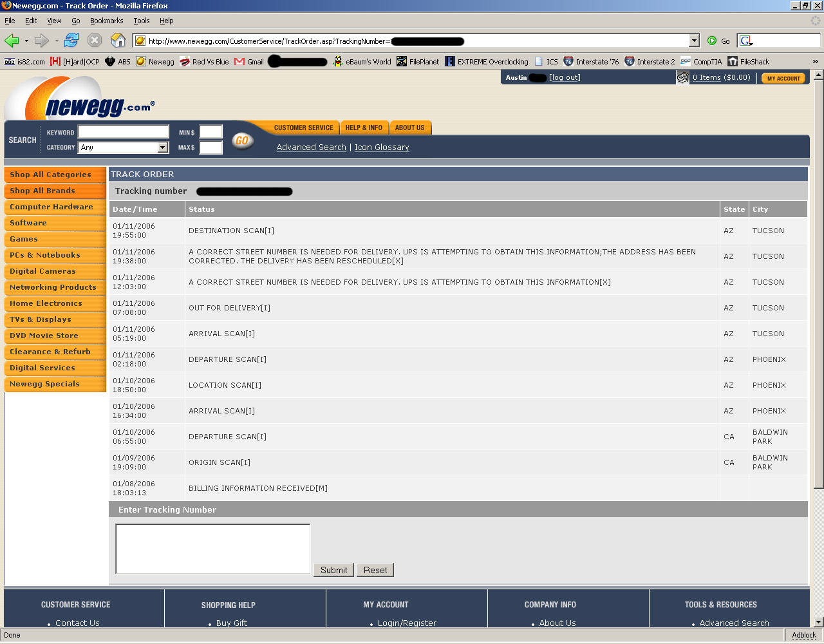
Task: Open Networking Products category
Action: (x=55, y=287)
